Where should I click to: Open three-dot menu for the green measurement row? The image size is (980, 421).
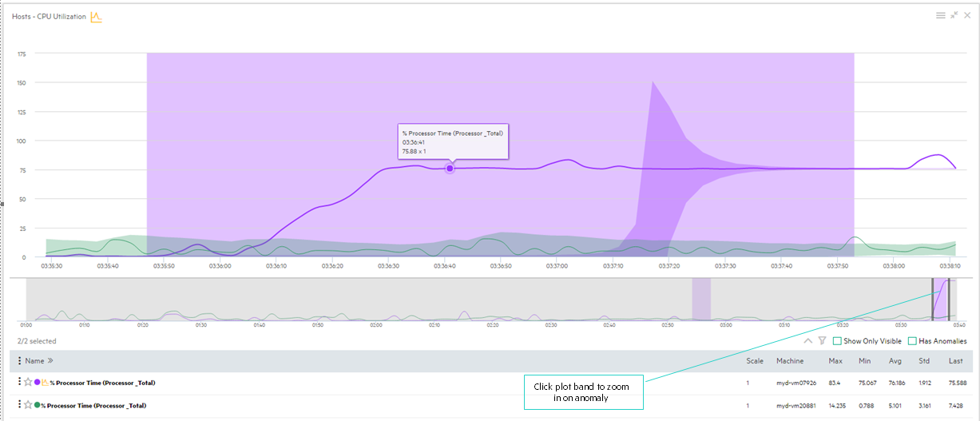[x=19, y=405]
